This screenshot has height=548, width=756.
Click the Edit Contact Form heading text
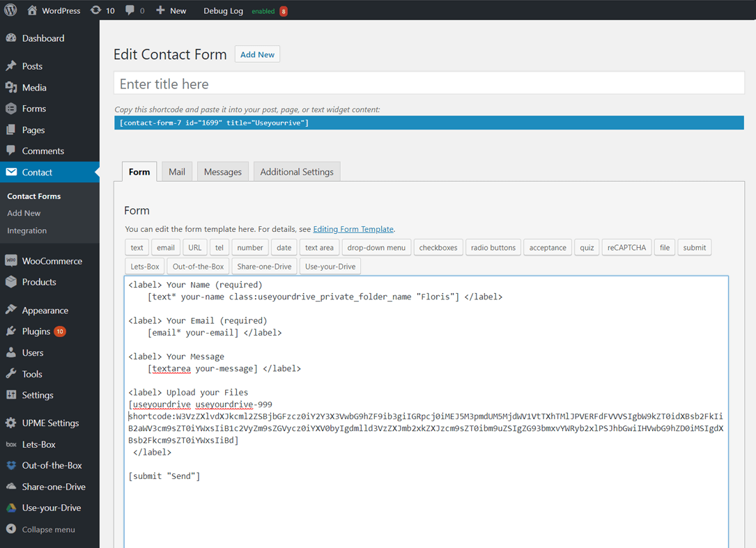[170, 54]
